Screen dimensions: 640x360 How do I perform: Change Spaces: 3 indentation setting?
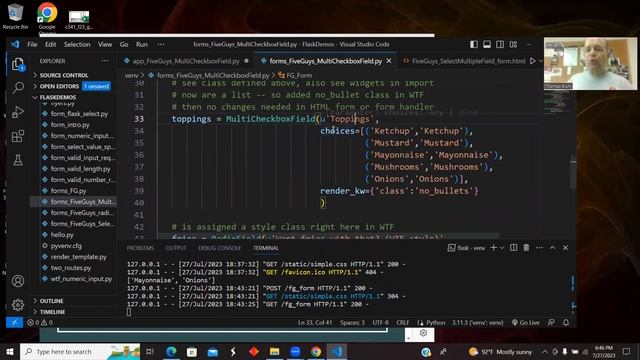click(x=352, y=322)
